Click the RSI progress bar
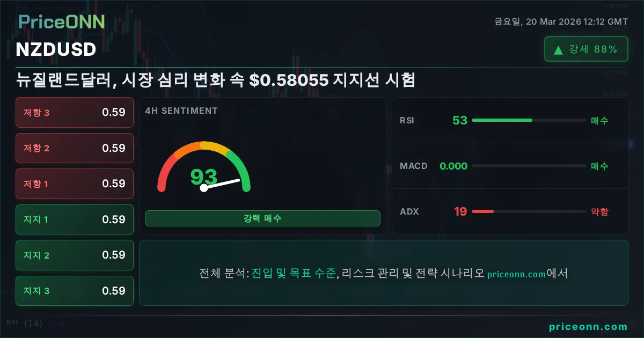The height and width of the screenshot is (338, 644). pos(529,120)
